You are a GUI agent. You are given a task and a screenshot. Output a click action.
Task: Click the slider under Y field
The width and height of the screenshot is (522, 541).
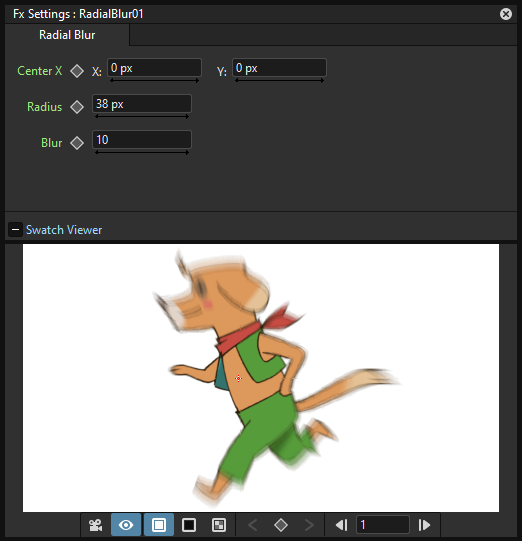coord(279,80)
